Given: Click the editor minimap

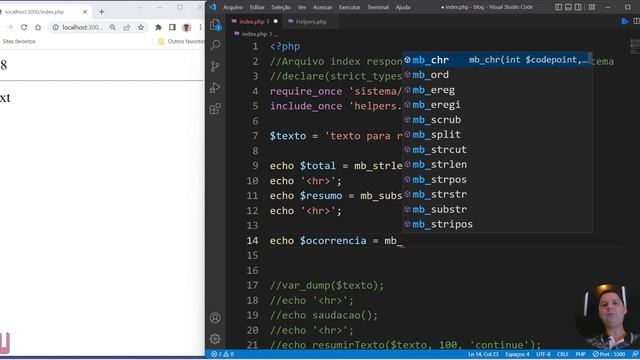Looking at the screenshot, I should click(x=635, y=46).
